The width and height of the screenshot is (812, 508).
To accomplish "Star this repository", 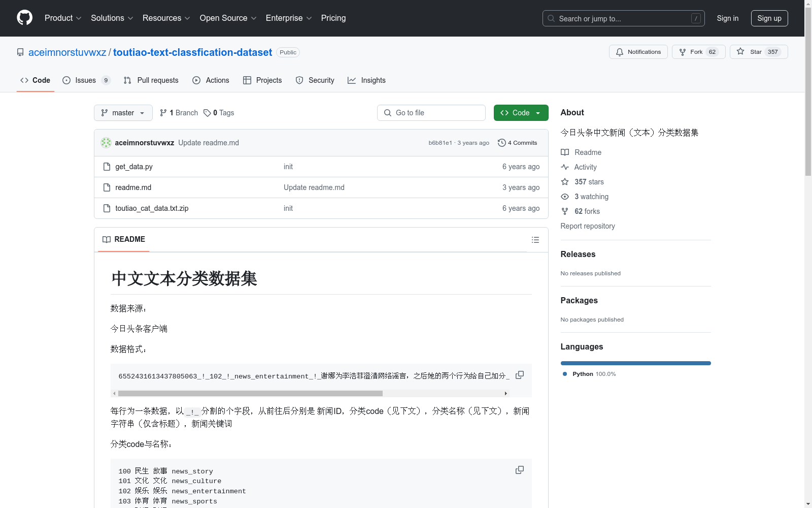I will point(758,52).
